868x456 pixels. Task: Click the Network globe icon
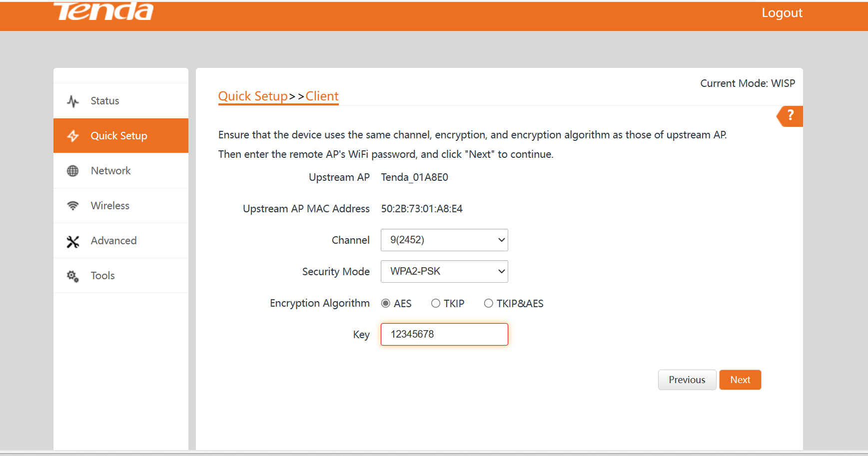73,171
